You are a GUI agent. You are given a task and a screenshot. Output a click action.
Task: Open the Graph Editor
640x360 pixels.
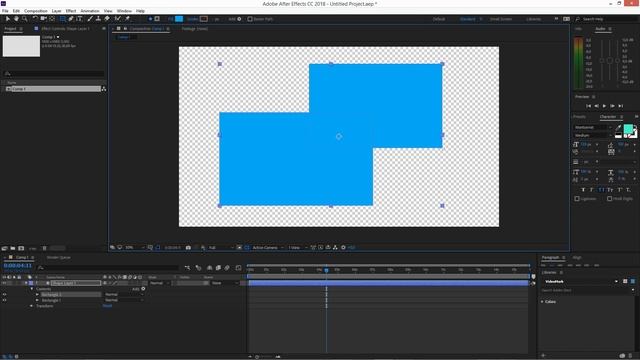238,268
